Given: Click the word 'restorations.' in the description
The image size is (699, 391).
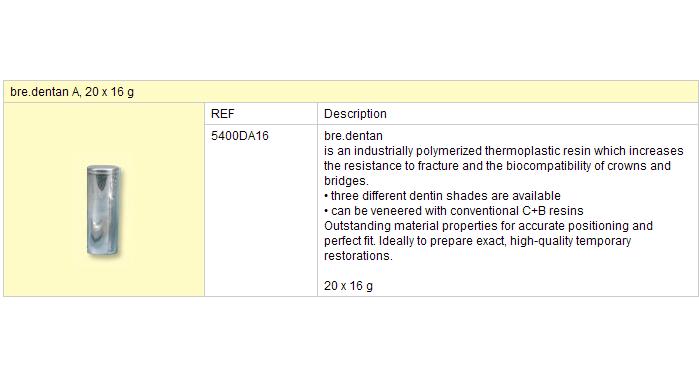Looking at the screenshot, I should pos(358,256).
